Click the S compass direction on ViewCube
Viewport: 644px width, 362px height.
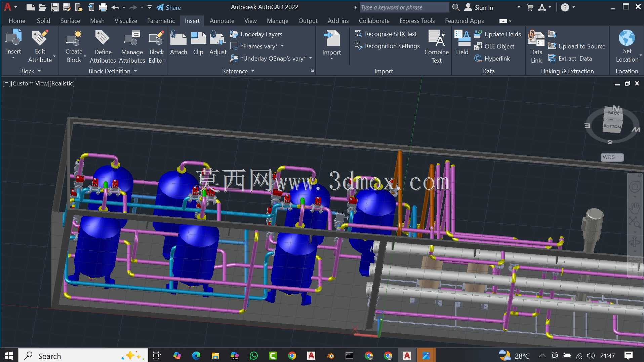coord(610,142)
